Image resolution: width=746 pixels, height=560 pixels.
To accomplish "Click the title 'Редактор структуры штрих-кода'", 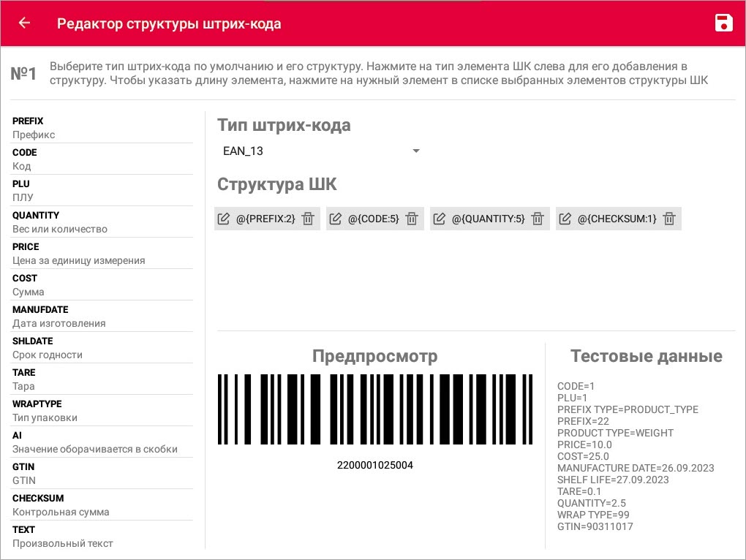I will 169,24.
